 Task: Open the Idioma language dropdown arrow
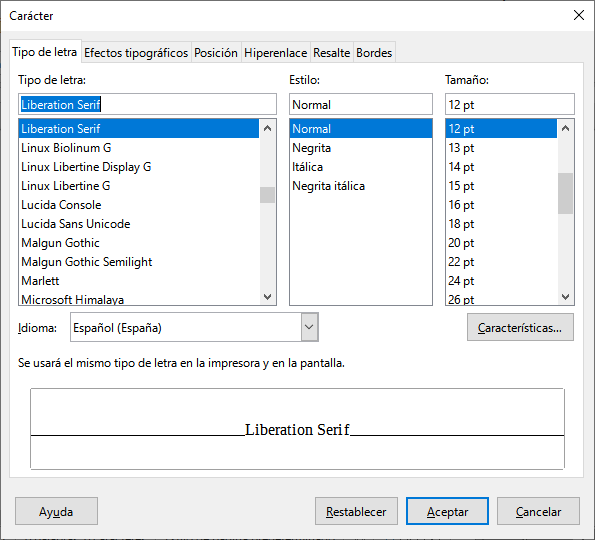(x=309, y=327)
